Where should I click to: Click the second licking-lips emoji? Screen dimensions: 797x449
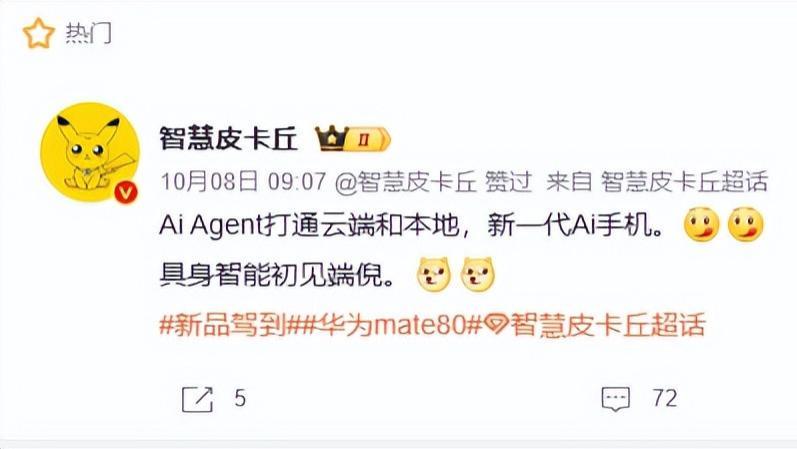pyautogui.click(x=745, y=224)
